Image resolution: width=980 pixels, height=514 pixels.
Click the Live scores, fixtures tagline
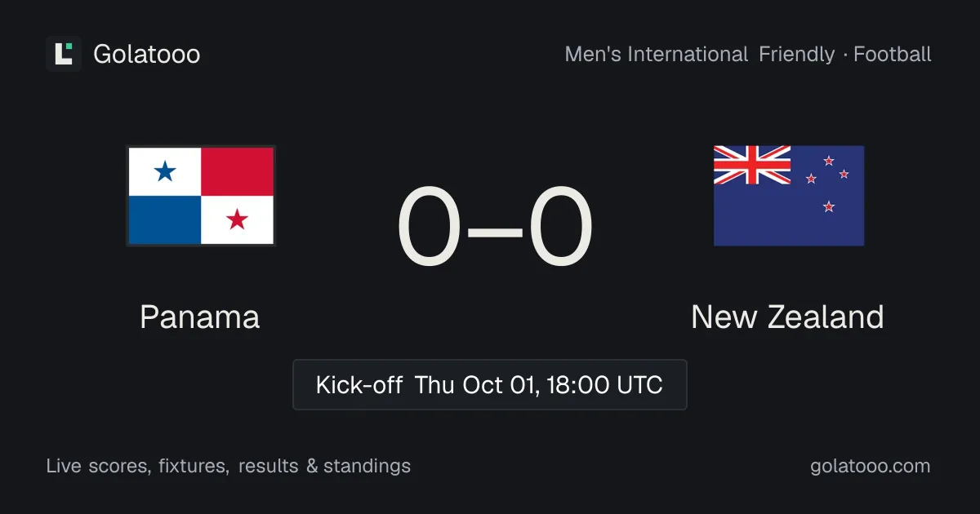tap(138, 466)
